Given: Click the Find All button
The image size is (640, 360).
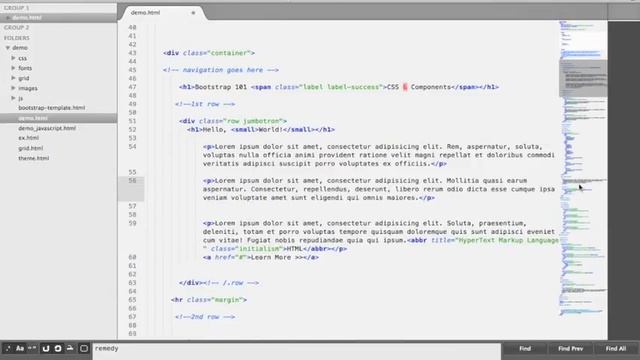Looking at the screenshot, I should pos(616,349).
